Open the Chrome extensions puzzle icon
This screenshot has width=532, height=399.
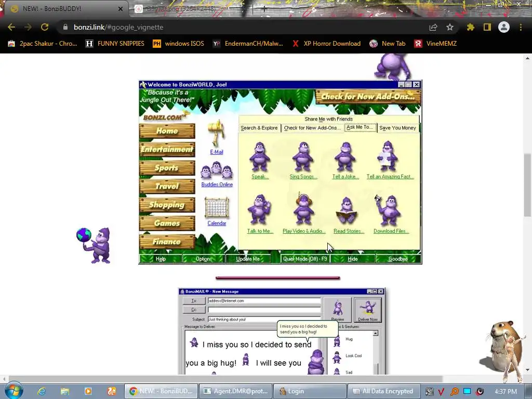pos(470,27)
